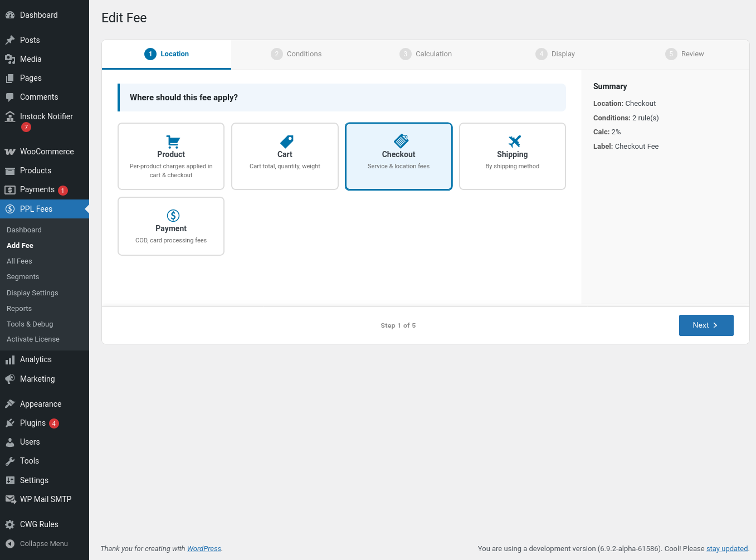Open the WordPress footer link
The height and width of the screenshot is (560, 756).
point(204,549)
